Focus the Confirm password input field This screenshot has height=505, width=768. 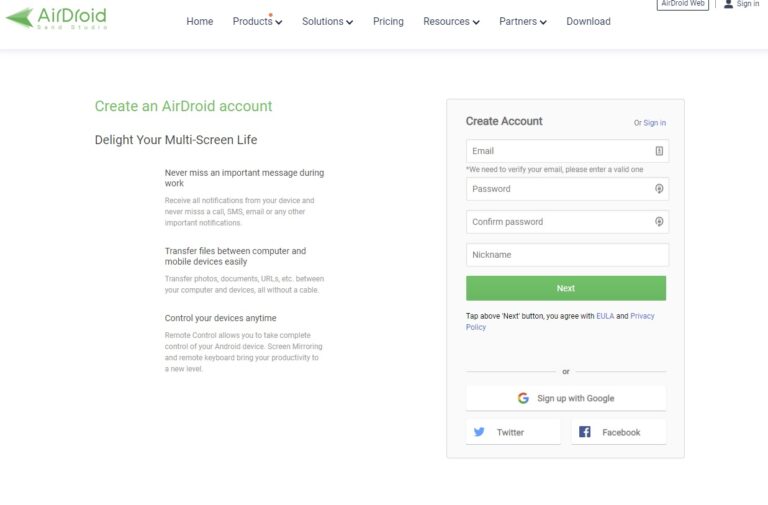(567, 221)
